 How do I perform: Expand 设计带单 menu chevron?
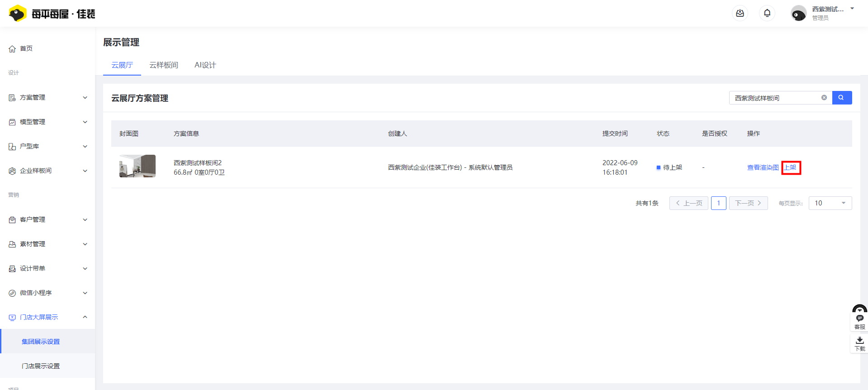point(85,269)
